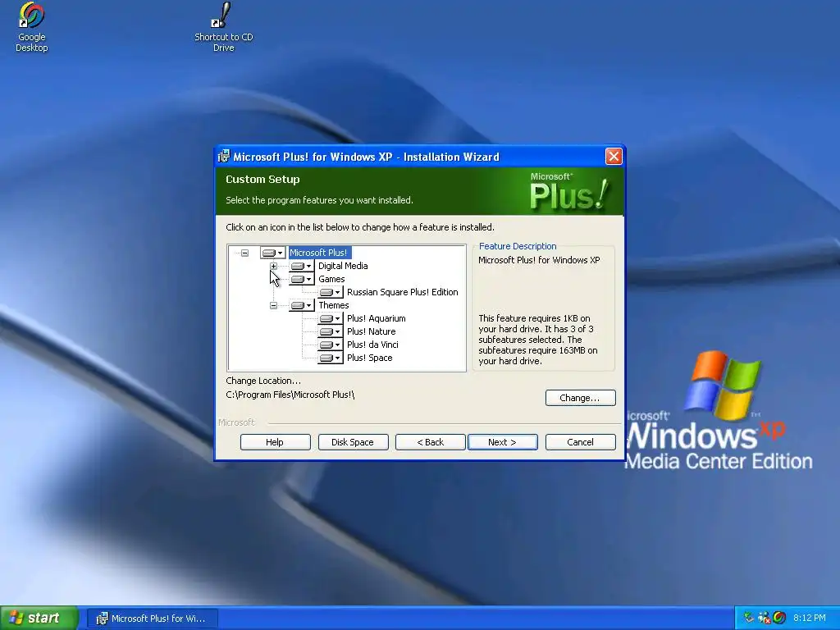The width and height of the screenshot is (840, 630).
Task: Click the tray icon with red X
Action: click(x=765, y=618)
